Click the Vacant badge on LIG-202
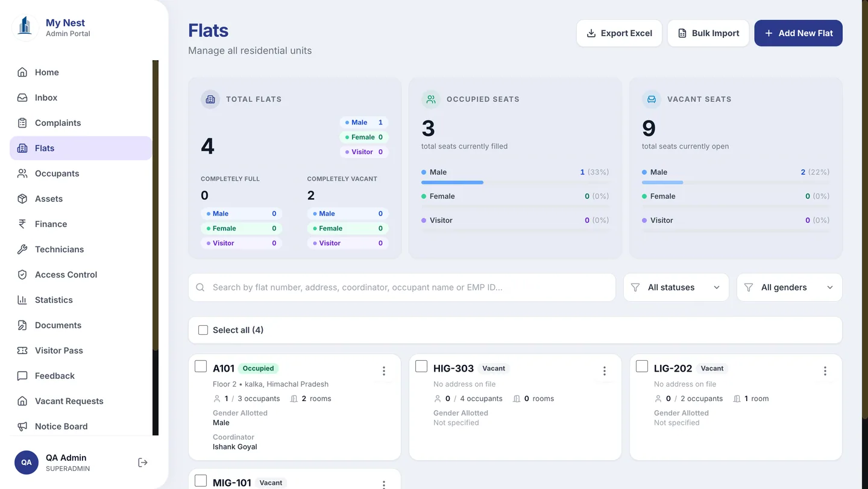Image resolution: width=868 pixels, height=489 pixels. tap(712, 369)
